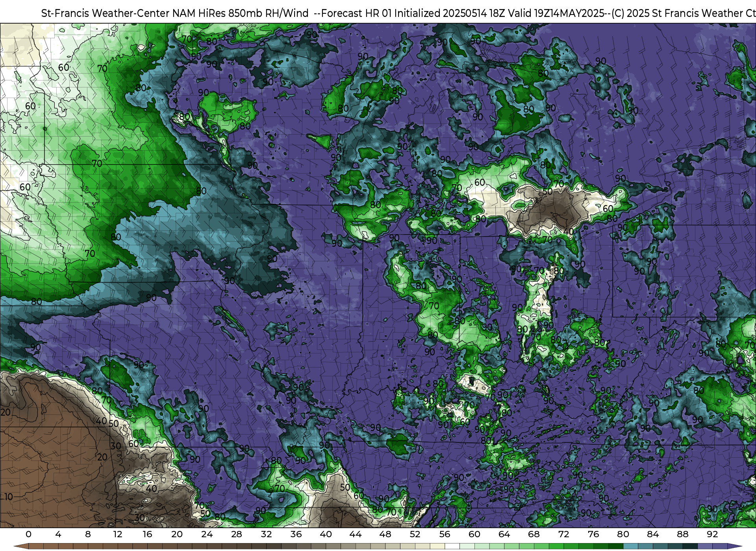Click the "10" contour label on the map

[9, 497]
